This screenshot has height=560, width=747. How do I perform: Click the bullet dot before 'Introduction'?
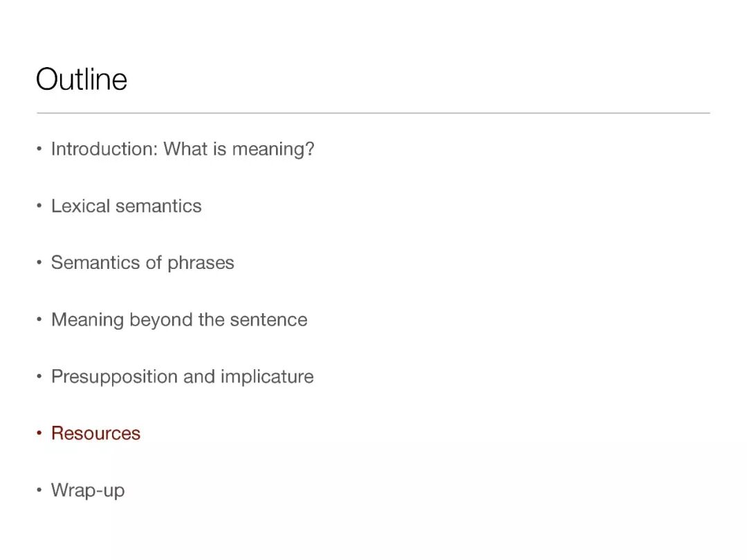click(x=39, y=149)
